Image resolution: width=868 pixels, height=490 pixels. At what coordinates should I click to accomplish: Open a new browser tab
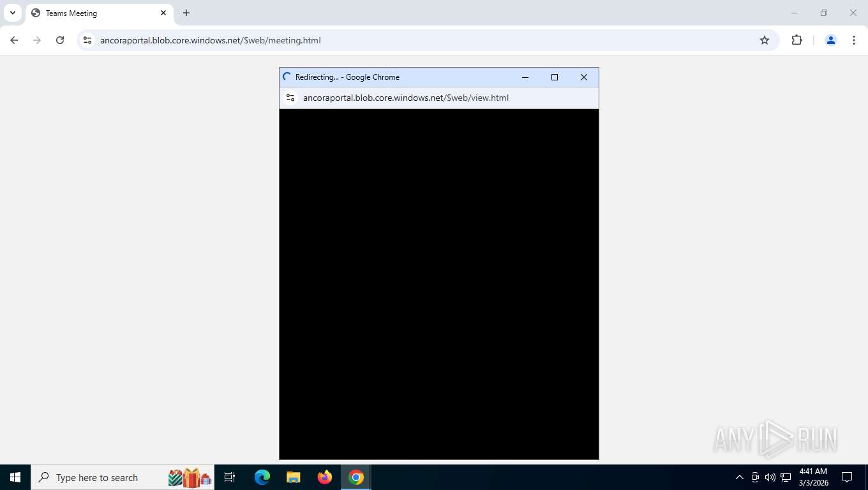point(186,13)
